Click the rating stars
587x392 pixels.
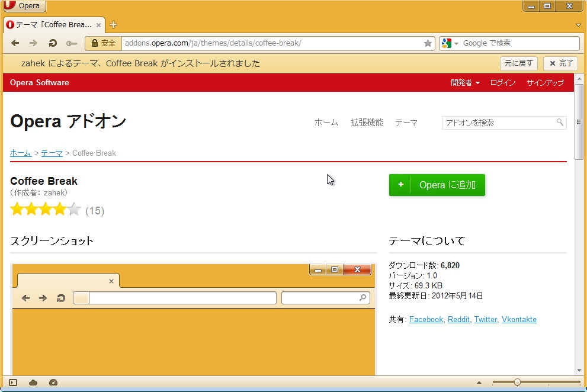[45, 209]
